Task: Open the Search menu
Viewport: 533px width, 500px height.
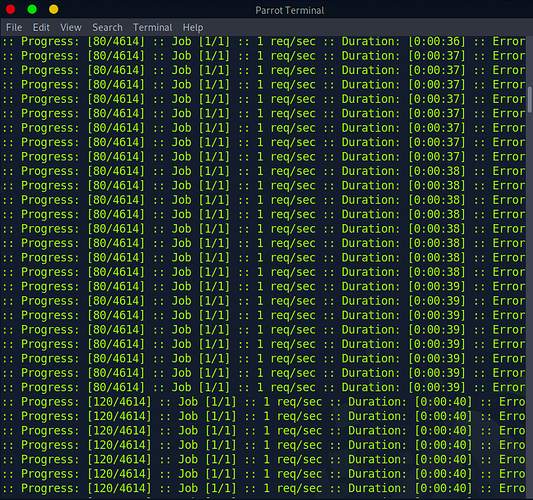Action: point(107,27)
